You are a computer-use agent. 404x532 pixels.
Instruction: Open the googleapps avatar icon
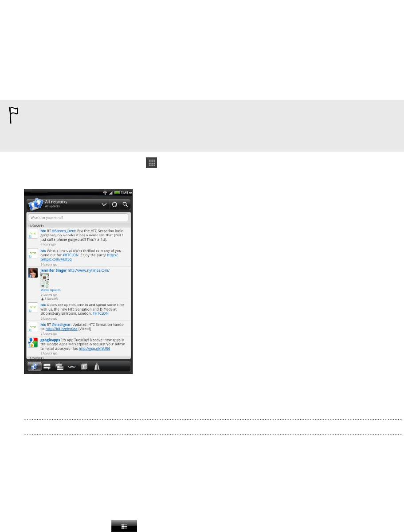33,342
